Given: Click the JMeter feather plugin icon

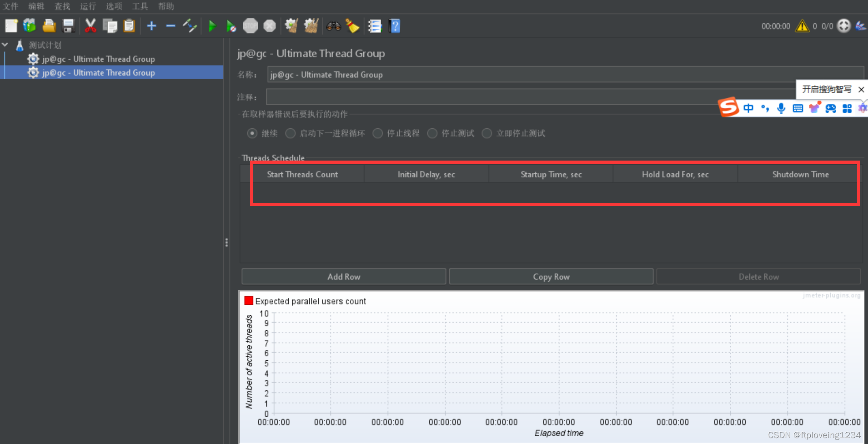Looking at the screenshot, I should pos(861,26).
